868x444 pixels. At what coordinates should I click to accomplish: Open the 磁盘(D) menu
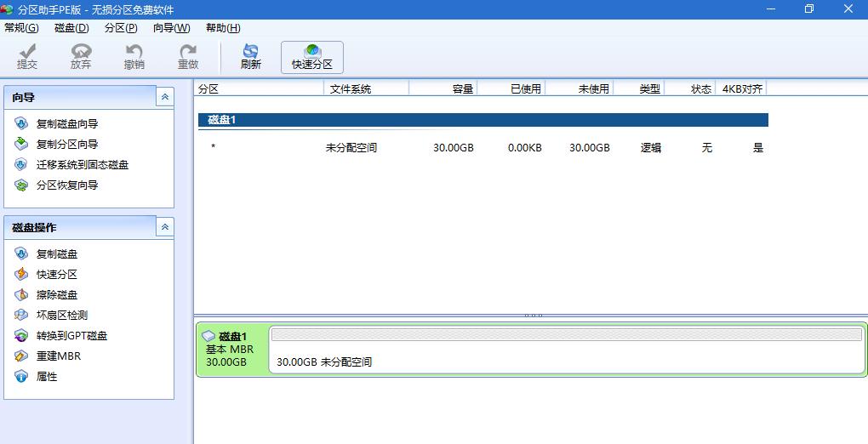(71, 28)
